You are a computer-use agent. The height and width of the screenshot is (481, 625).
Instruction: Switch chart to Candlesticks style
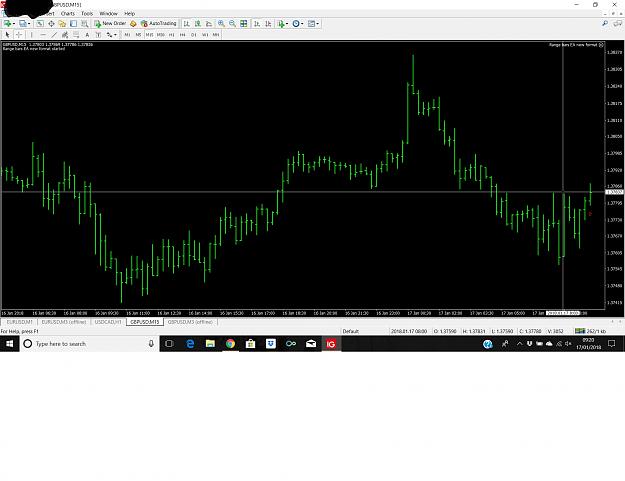pos(197,24)
